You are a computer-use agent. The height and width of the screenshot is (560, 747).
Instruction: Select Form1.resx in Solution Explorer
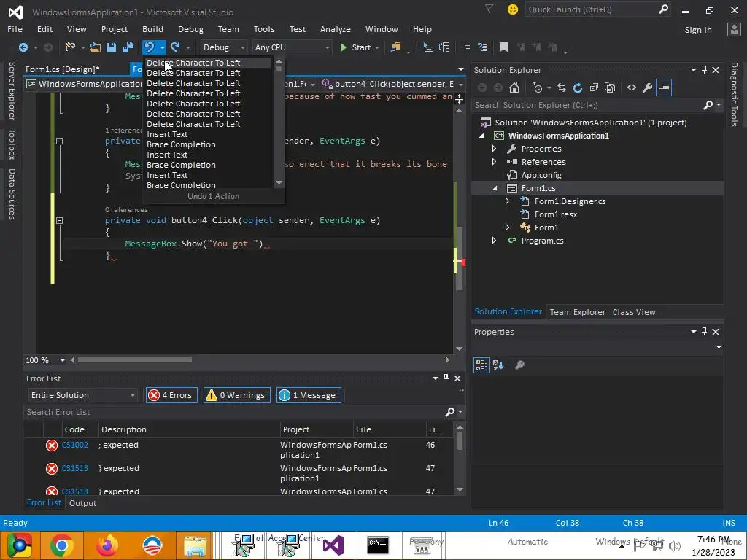click(x=555, y=214)
